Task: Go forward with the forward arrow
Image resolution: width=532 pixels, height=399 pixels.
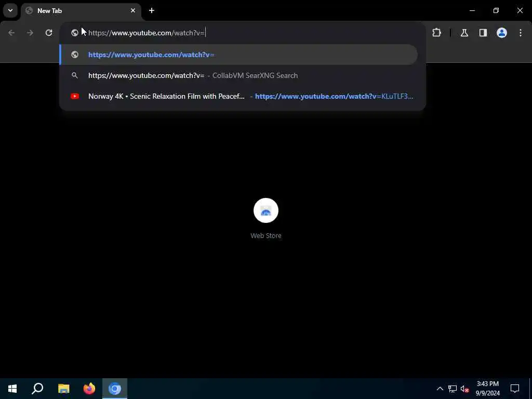Action: pyautogui.click(x=30, y=33)
